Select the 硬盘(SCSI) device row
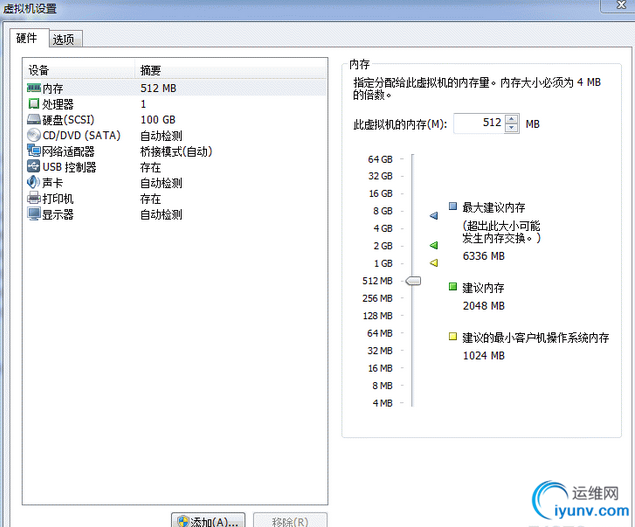Screen dimensions: 635x527 click(x=175, y=119)
